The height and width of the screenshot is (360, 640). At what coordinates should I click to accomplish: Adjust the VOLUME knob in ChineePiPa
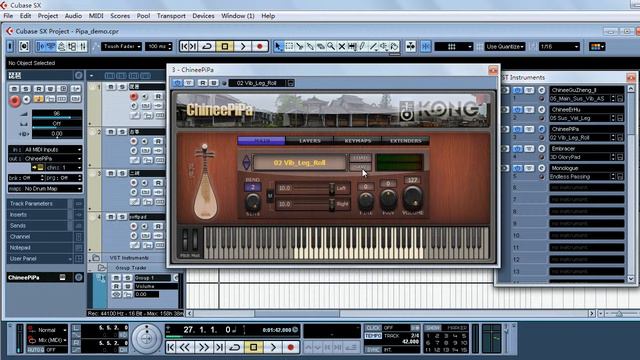tap(413, 197)
